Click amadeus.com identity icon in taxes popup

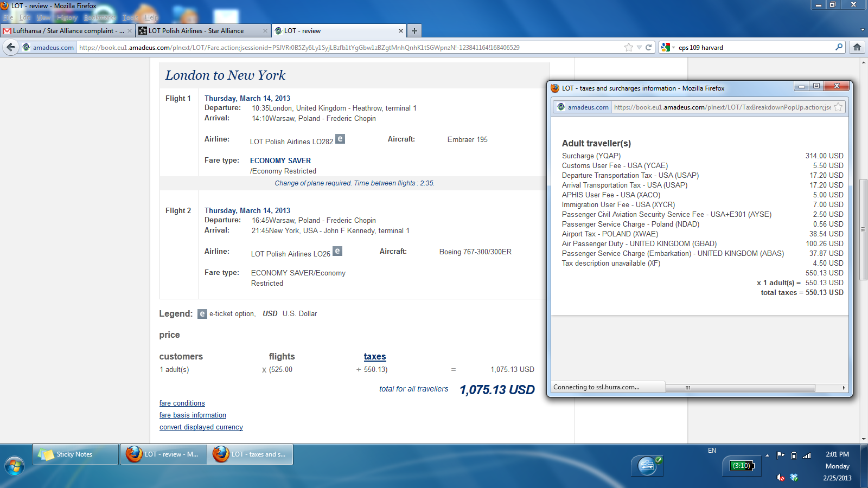coord(561,107)
